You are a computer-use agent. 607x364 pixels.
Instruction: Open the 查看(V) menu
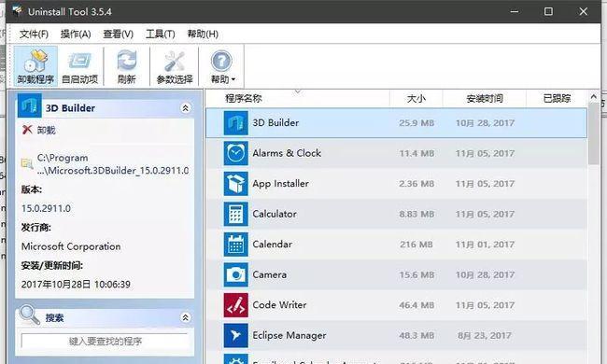point(118,34)
